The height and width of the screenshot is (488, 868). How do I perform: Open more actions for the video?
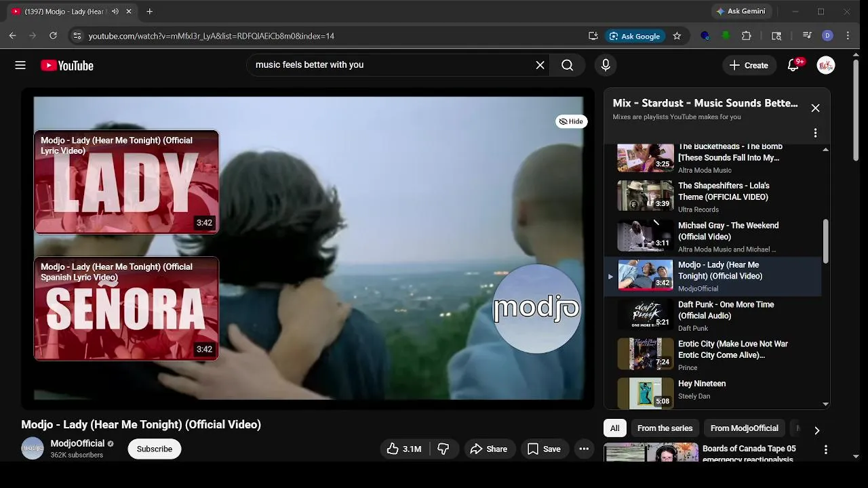tap(584, 449)
